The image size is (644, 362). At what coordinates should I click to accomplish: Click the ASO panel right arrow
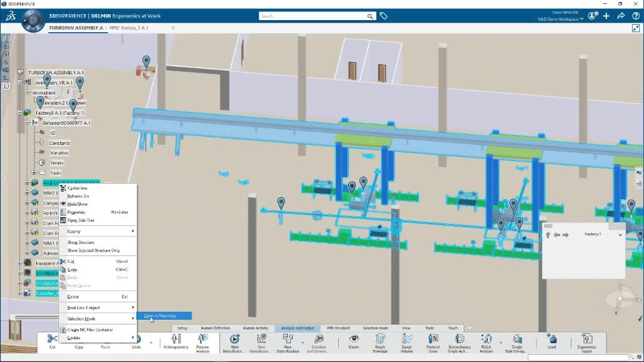(x=566, y=235)
